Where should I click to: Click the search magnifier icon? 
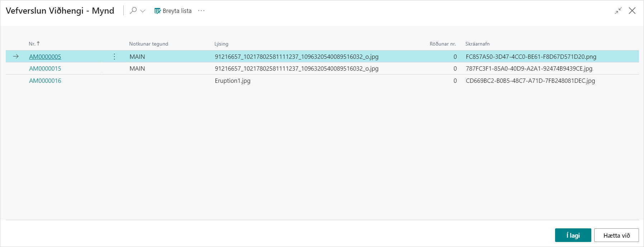133,11
